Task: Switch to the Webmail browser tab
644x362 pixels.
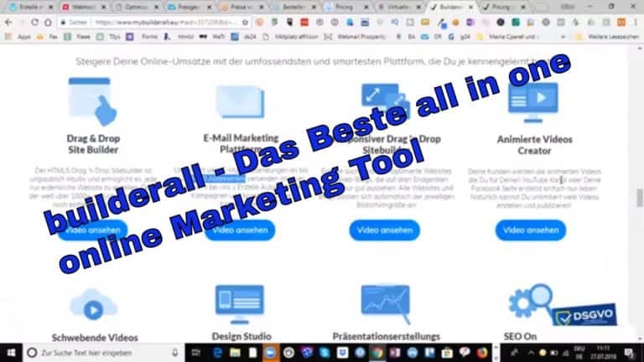Action: click(x=83, y=7)
